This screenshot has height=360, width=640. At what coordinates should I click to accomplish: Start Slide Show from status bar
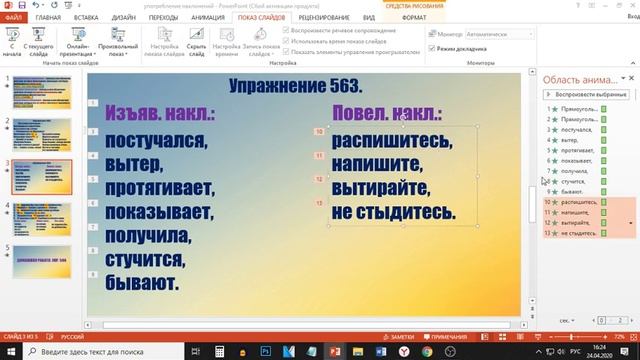click(538, 337)
